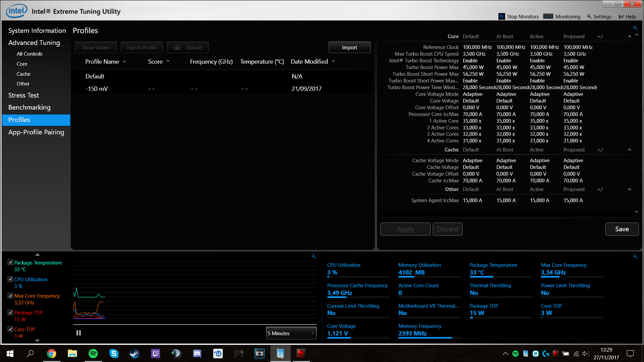Screen dimensions: 644x362
Task: Click the system clock showing 13:29
Action: (x=606, y=350)
